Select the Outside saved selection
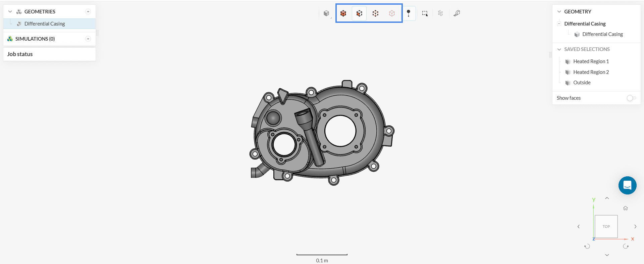The image size is (644, 264). 582,83
